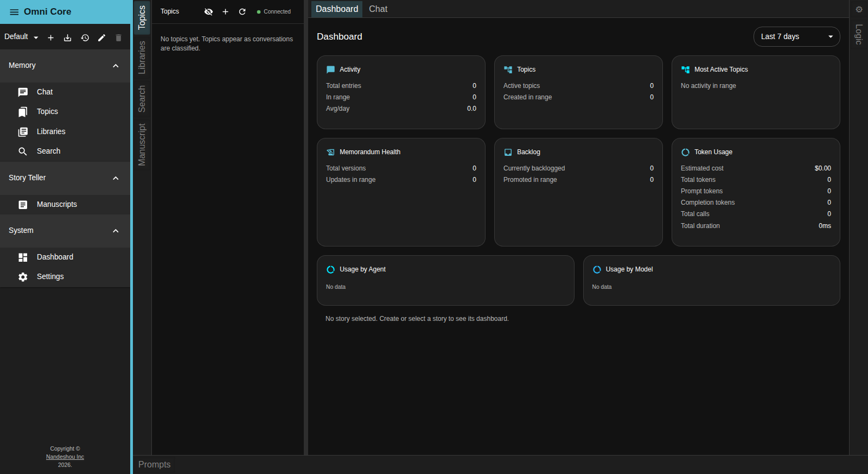Click the Most Active Topics card icon
The image size is (868, 474).
685,69
